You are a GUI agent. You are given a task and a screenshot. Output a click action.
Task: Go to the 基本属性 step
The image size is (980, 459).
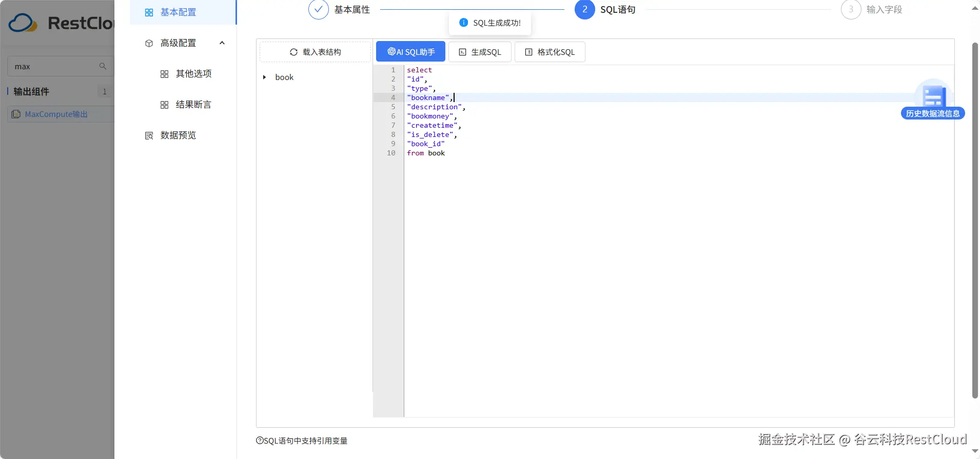click(x=352, y=9)
